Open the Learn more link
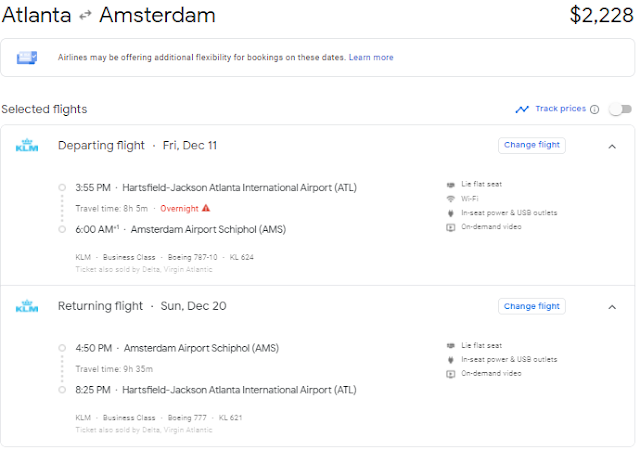Image resolution: width=640 pixels, height=450 pixels. (x=371, y=58)
